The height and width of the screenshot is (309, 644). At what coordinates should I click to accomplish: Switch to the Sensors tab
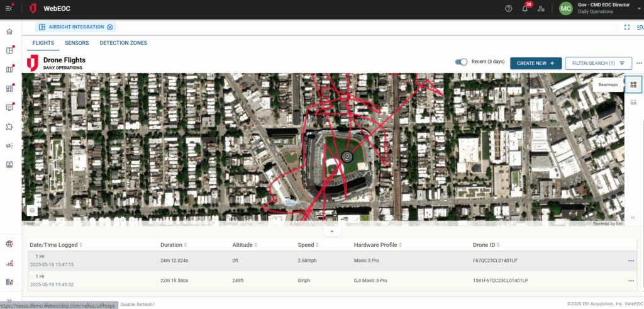(x=77, y=43)
